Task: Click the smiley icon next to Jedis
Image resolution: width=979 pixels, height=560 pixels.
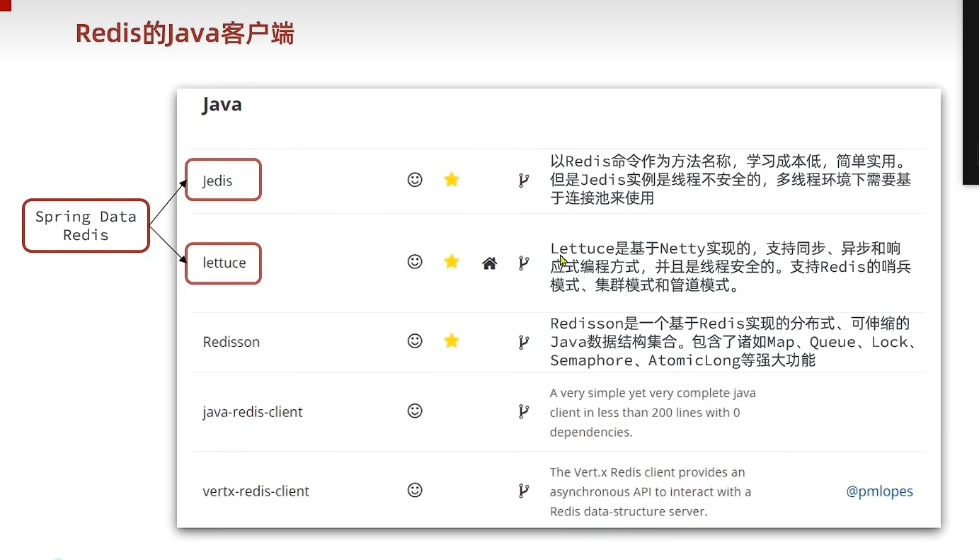Action: click(415, 180)
